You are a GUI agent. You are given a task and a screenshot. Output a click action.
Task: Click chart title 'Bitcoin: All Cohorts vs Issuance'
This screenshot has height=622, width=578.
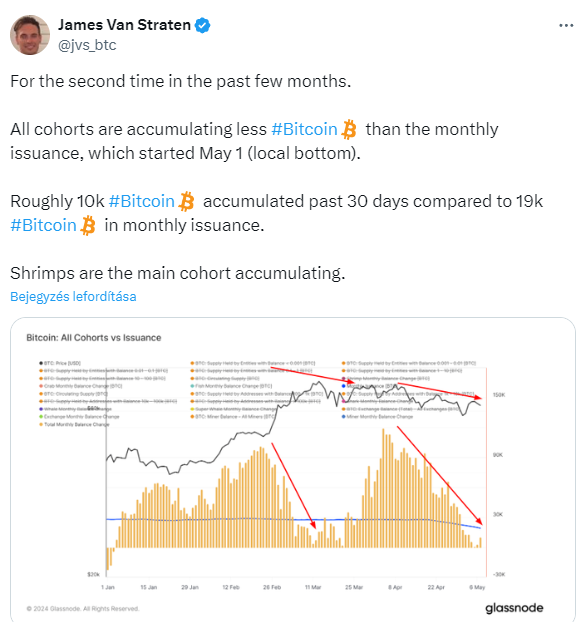(x=94, y=338)
